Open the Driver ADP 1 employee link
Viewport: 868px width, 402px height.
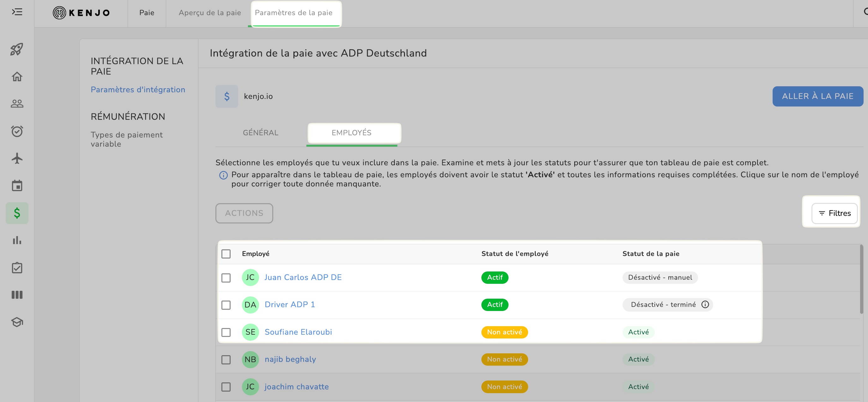pyautogui.click(x=289, y=305)
